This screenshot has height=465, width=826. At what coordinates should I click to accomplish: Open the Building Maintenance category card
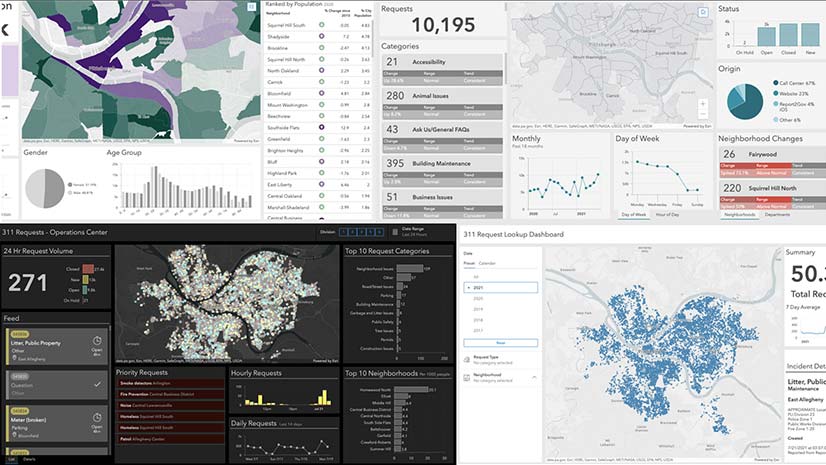442,170
